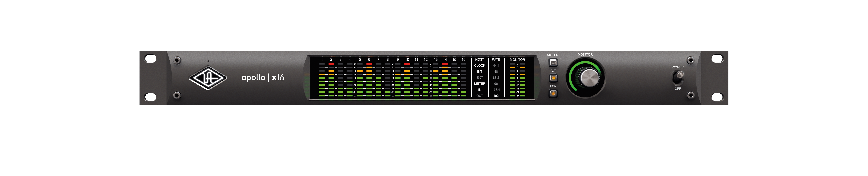Image resolution: width=868 pixels, height=176 pixels.
Task: Click the IN meter source indicator
Action: click(479, 90)
